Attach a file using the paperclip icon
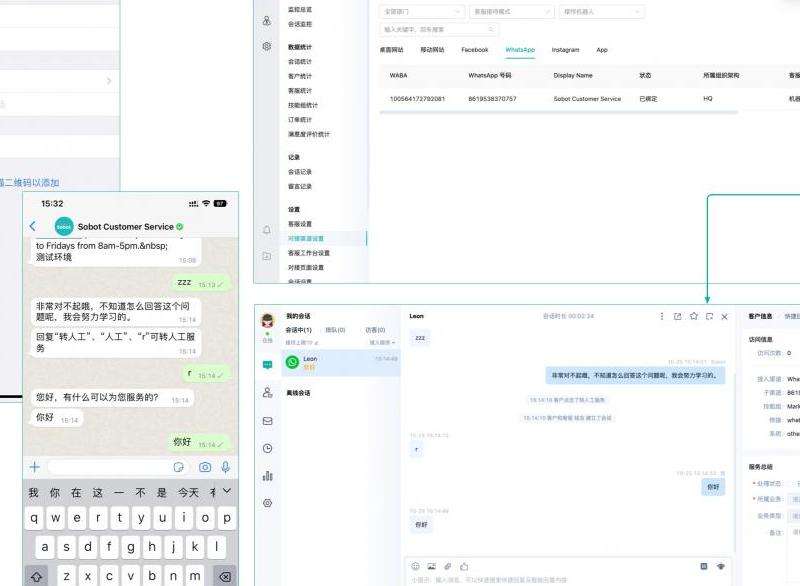The image size is (800, 586). [x=447, y=564]
